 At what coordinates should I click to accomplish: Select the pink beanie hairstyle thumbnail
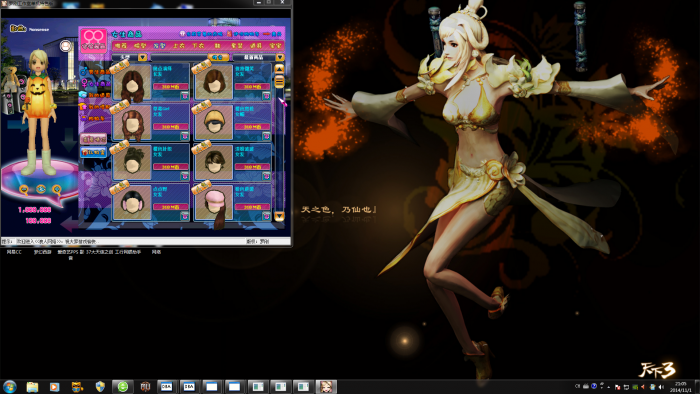click(x=214, y=203)
